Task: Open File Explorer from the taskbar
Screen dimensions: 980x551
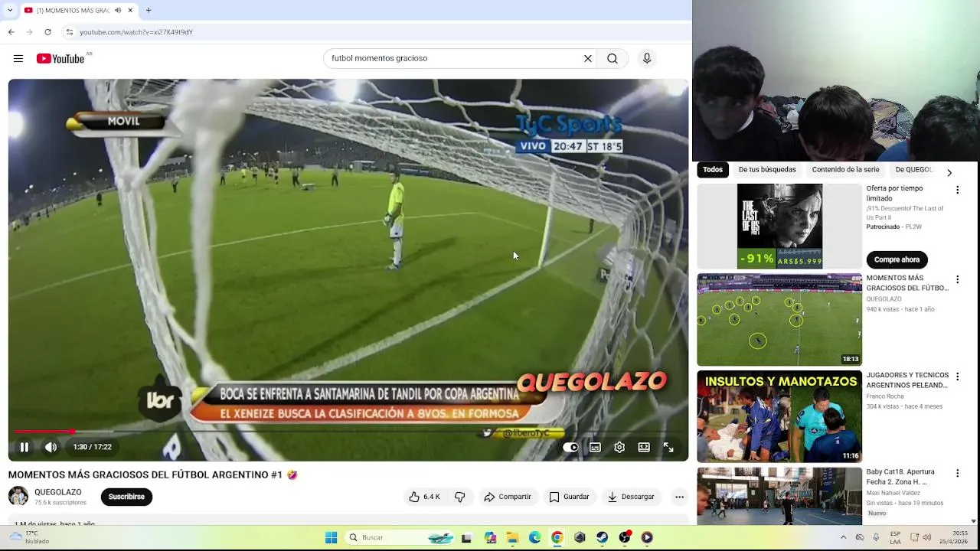Action: [x=512, y=538]
